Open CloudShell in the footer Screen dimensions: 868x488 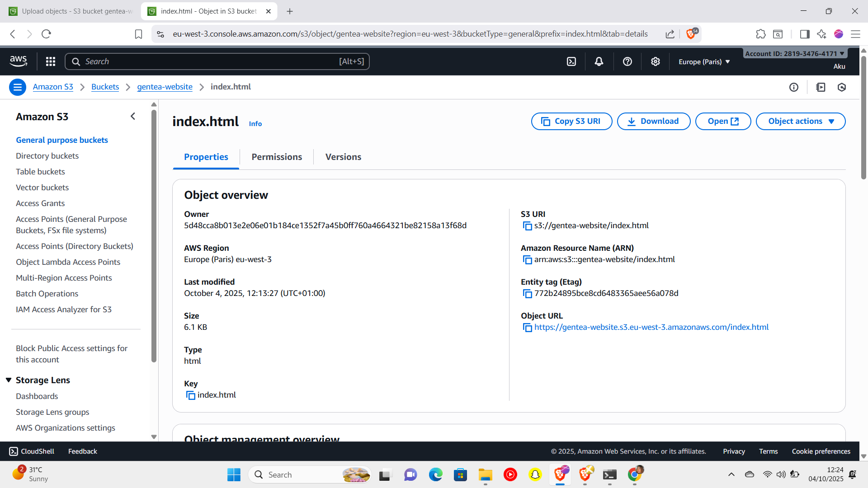coord(32,451)
